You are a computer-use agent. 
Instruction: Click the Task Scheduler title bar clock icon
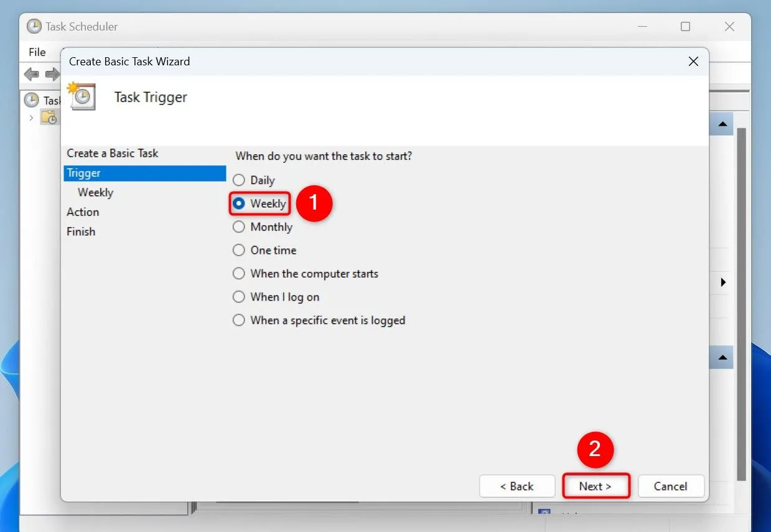pyautogui.click(x=34, y=27)
